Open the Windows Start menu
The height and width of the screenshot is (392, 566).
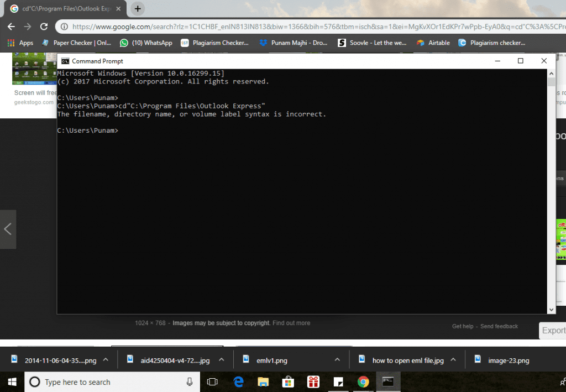[12, 382]
